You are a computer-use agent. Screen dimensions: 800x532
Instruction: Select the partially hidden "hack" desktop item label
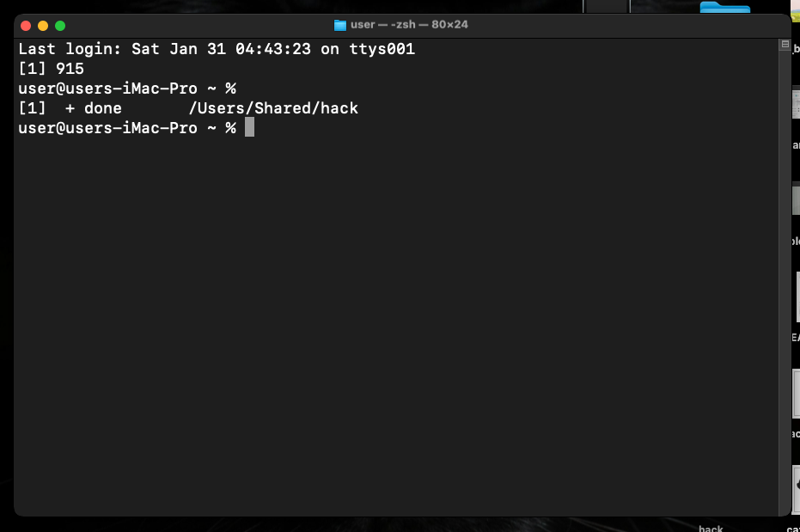point(711,529)
